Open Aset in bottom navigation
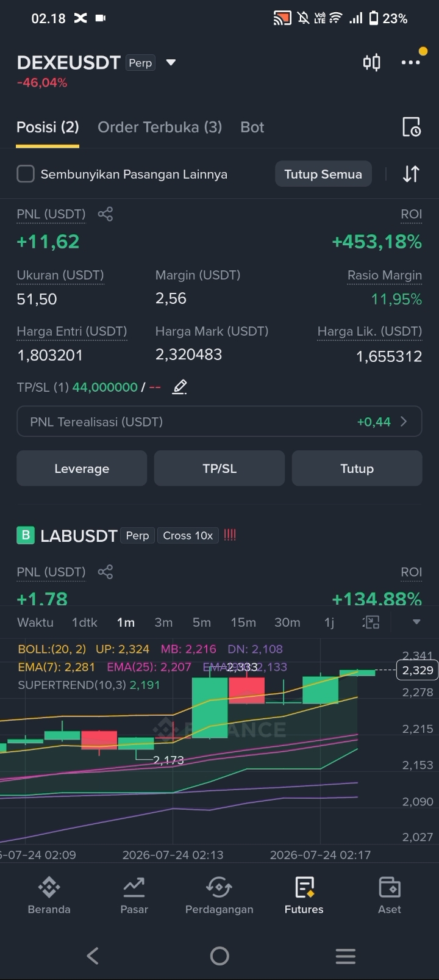Viewport: 439px width, 980px height. point(389,895)
